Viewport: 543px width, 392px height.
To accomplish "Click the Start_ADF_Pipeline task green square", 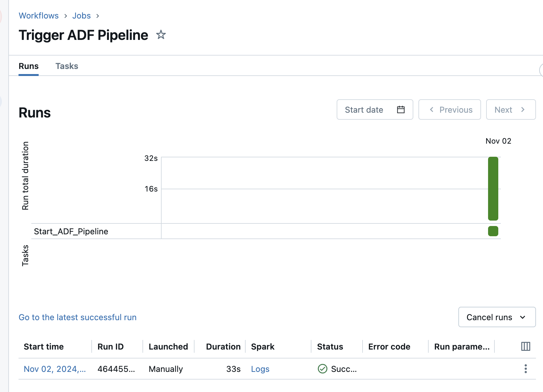I will coord(493,231).
